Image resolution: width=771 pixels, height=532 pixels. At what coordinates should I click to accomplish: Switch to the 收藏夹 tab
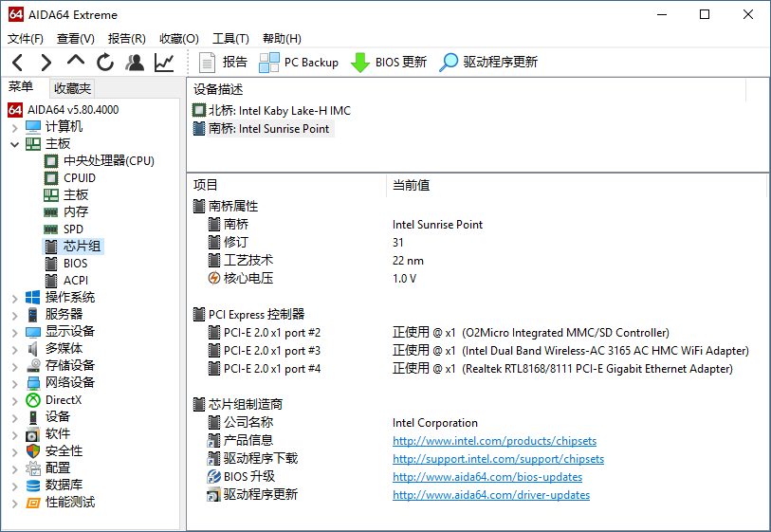click(x=72, y=88)
